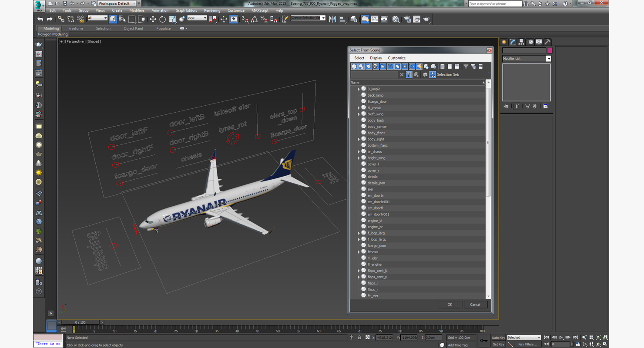Toggle Display Lights filter in dialog

(369, 67)
